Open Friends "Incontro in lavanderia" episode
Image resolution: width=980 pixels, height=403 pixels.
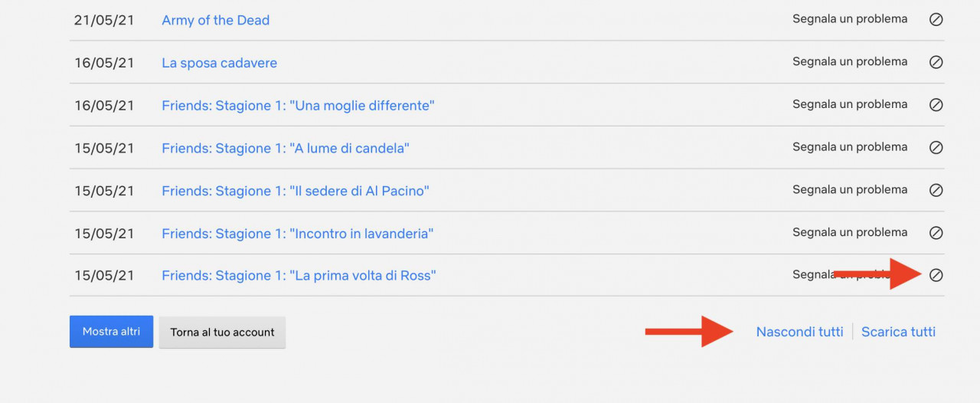[x=298, y=234]
